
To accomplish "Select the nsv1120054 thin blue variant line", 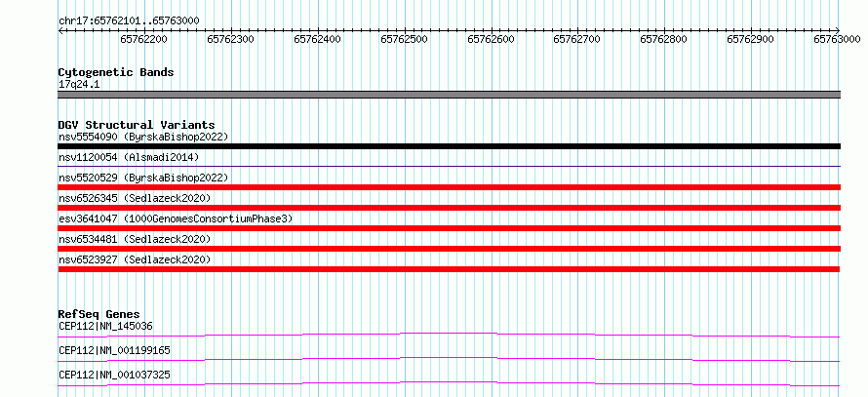I will coord(449,166).
